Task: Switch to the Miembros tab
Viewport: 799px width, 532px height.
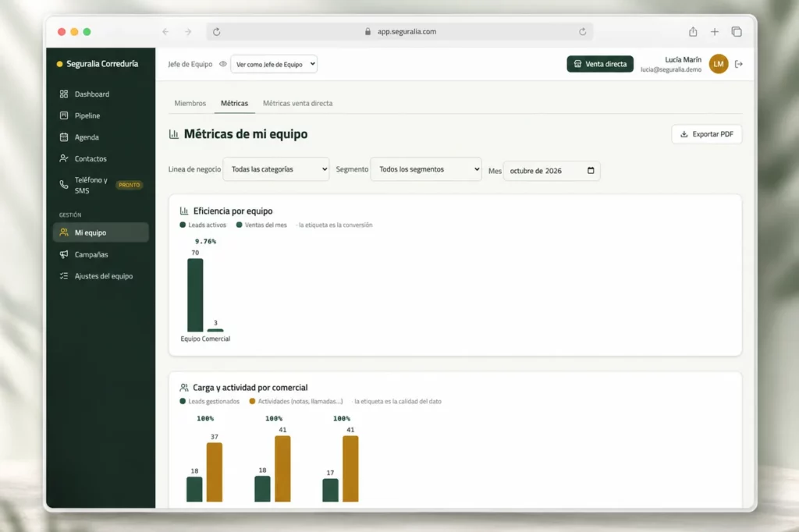Action: coord(190,103)
